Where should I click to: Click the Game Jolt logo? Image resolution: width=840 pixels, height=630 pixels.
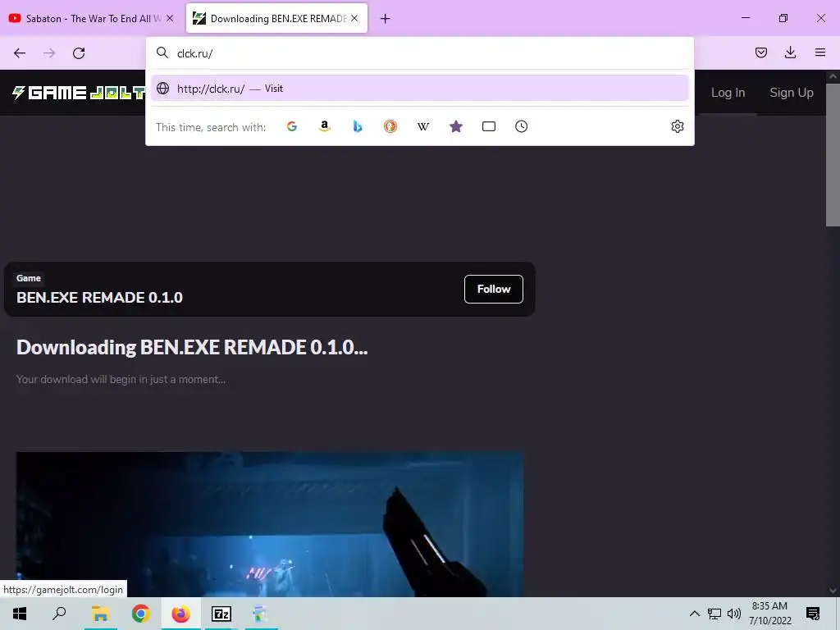pyautogui.click(x=79, y=93)
